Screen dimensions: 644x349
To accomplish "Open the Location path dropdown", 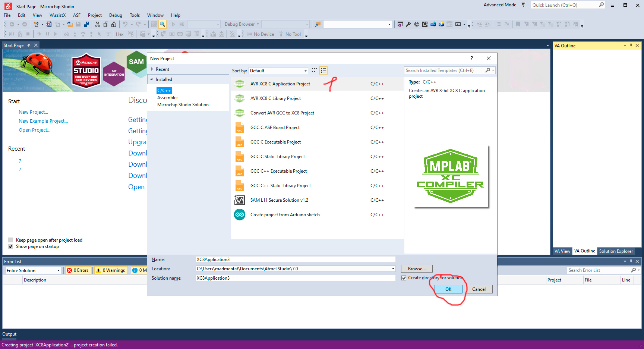I will click(393, 269).
